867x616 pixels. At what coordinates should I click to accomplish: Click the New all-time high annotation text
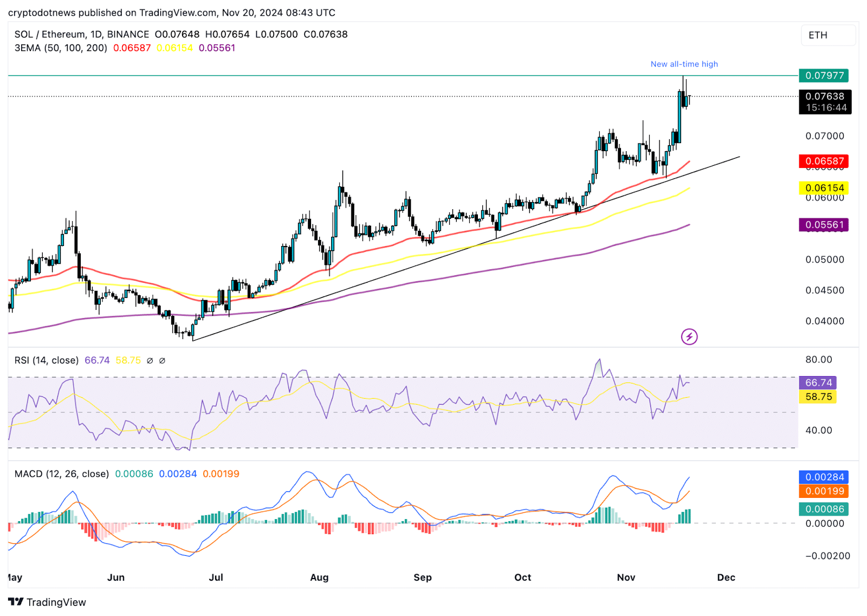click(x=684, y=64)
